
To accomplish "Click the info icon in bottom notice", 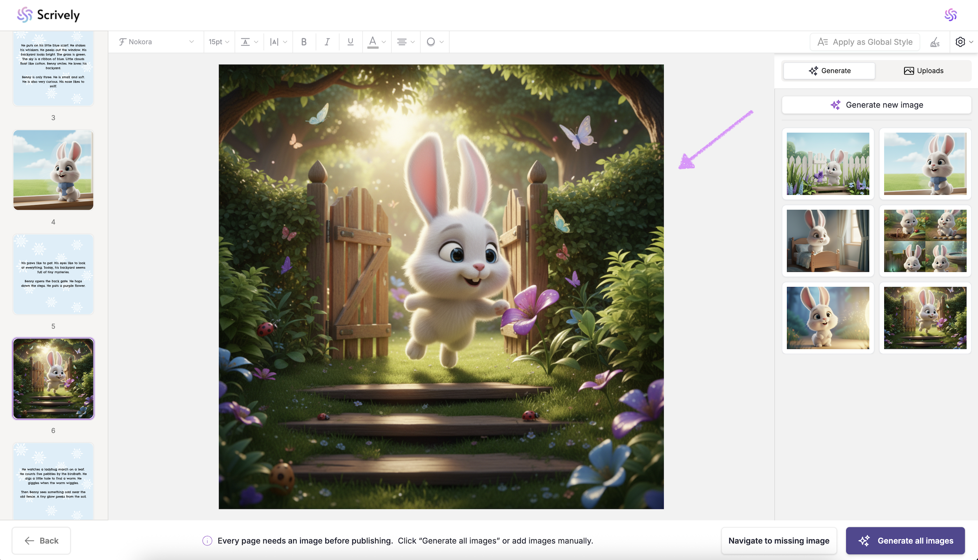I will point(207,541).
